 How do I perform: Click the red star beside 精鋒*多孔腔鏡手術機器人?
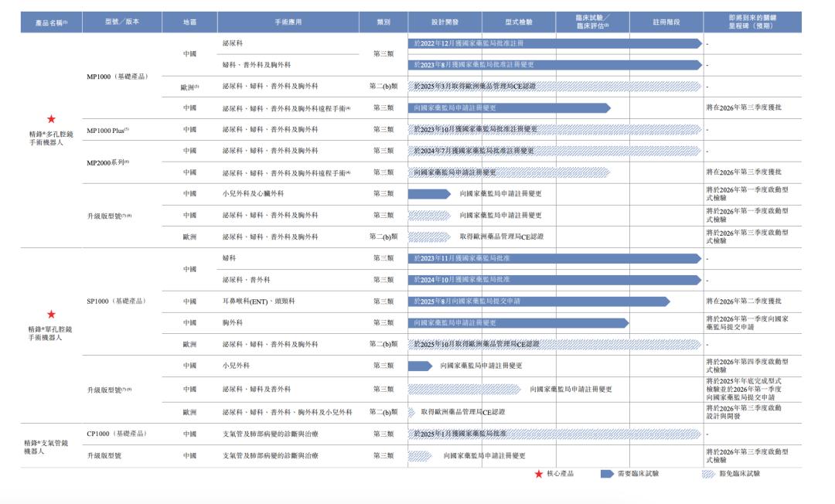(x=50, y=120)
